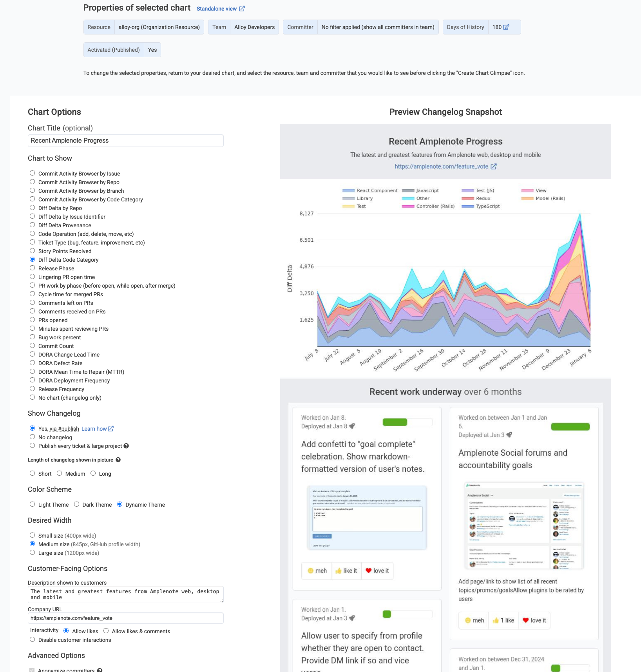Open external-link icon next to Learn how

tap(111, 429)
